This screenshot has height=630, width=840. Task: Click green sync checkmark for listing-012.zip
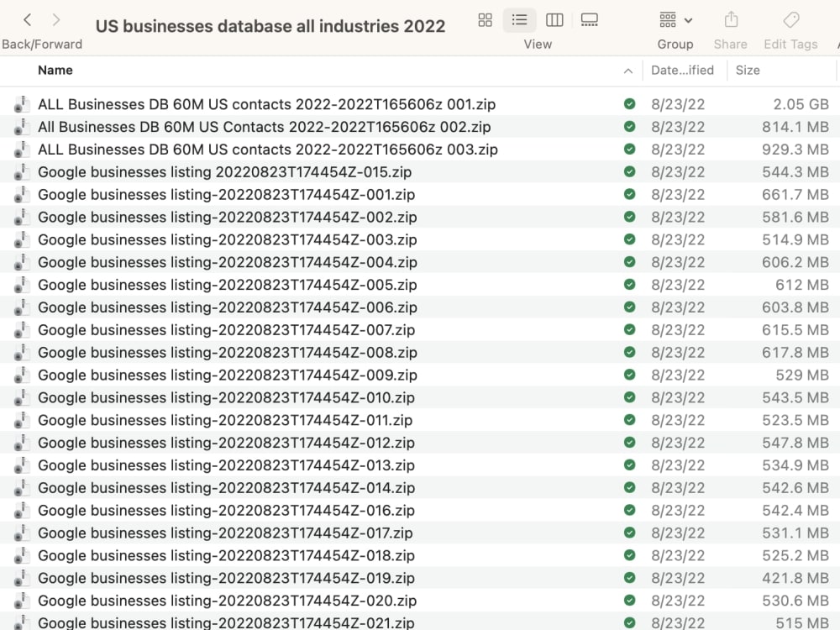[630, 443]
